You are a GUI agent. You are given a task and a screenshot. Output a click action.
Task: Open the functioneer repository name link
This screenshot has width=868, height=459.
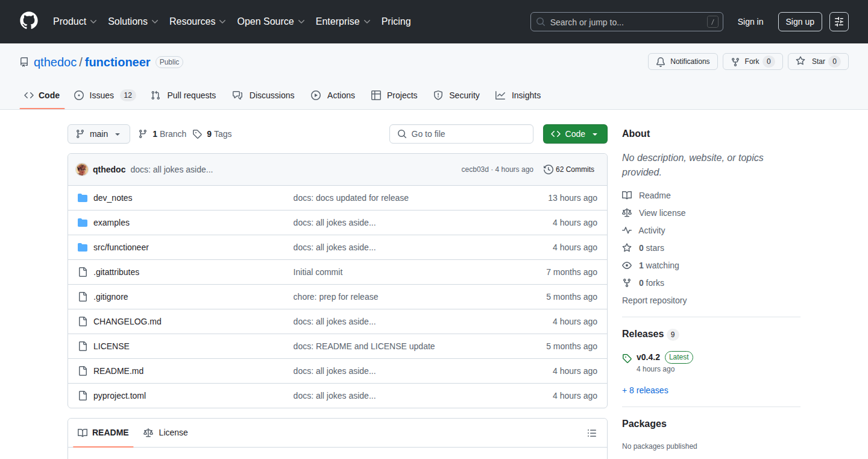(x=118, y=62)
